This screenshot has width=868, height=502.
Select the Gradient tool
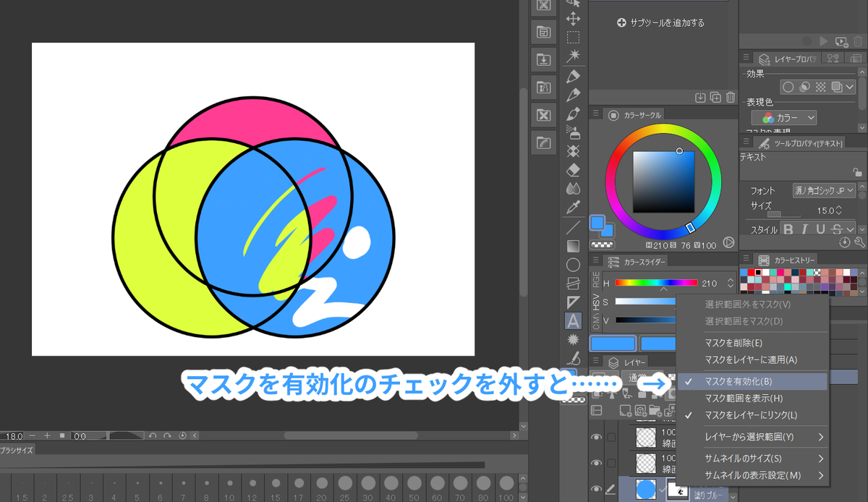coord(573,246)
